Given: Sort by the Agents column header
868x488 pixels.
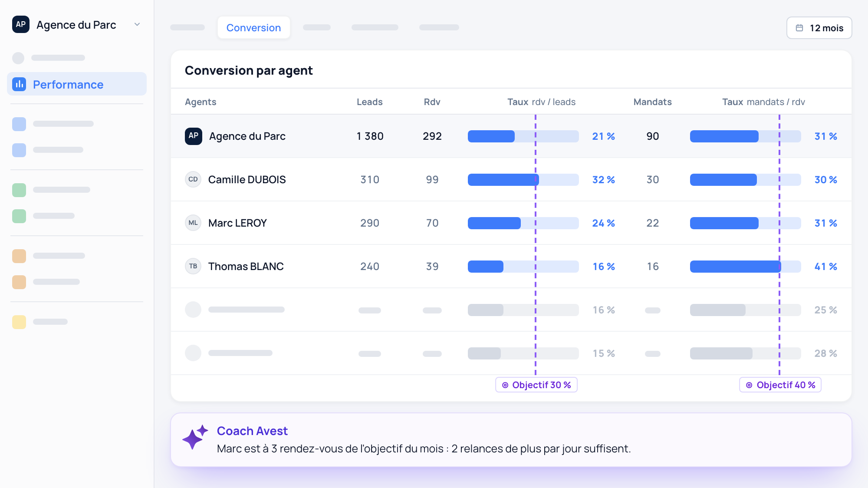Looking at the screenshot, I should tap(201, 102).
